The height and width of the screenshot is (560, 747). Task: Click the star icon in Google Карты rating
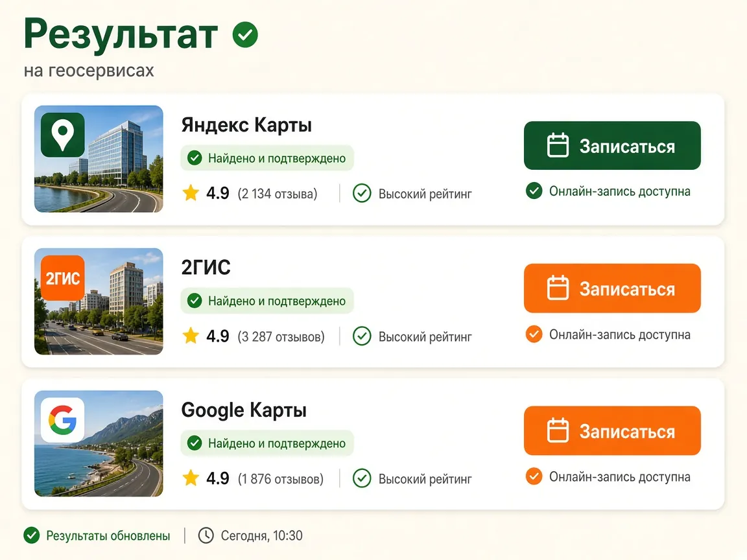pyautogui.click(x=191, y=478)
